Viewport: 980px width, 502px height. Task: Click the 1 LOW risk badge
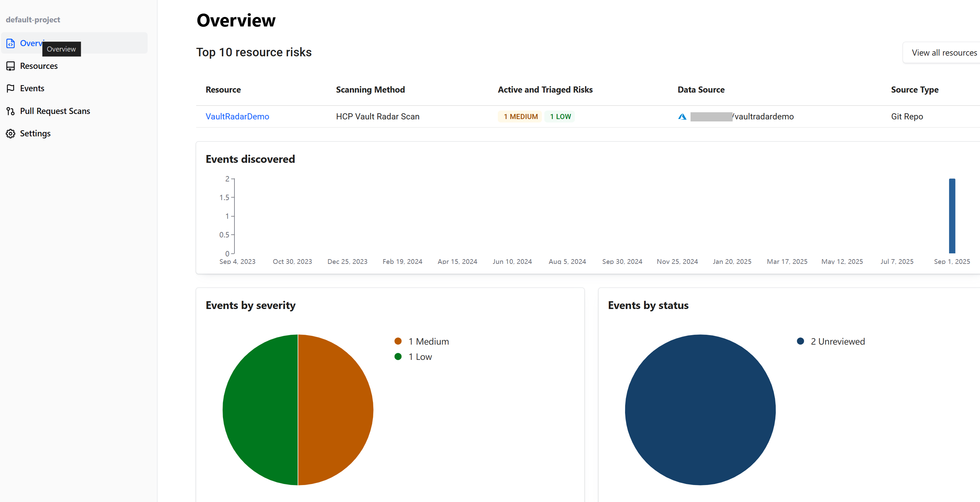tap(560, 117)
